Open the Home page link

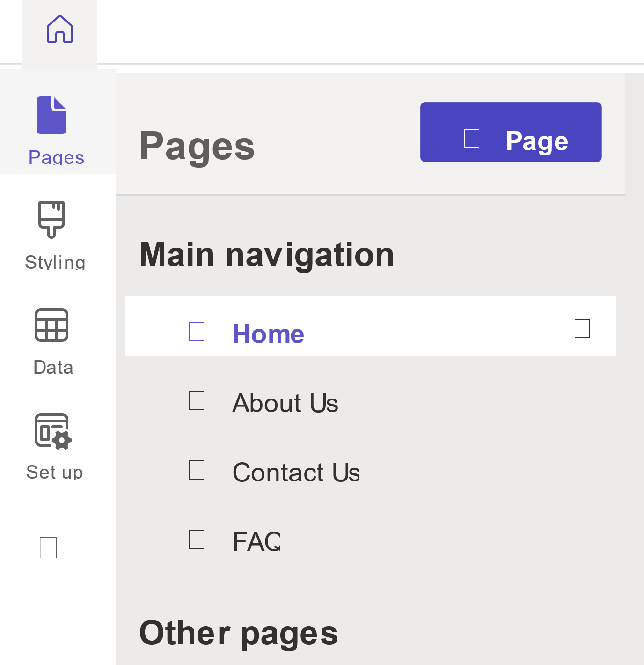click(269, 333)
